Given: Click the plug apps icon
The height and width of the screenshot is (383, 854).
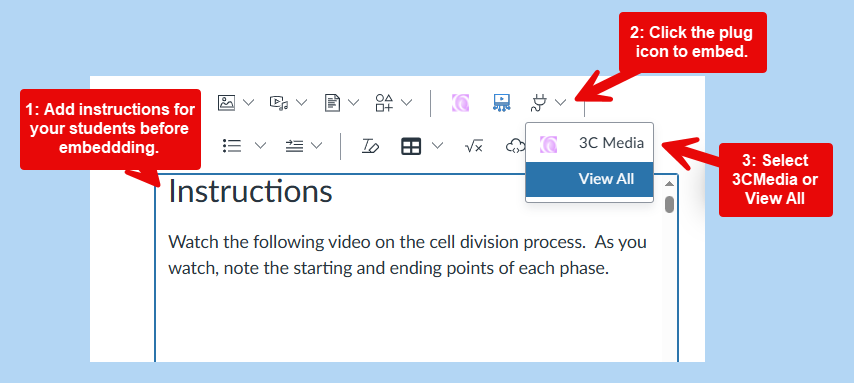Looking at the screenshot, I should pyautogui.click(x=539, y=102).
